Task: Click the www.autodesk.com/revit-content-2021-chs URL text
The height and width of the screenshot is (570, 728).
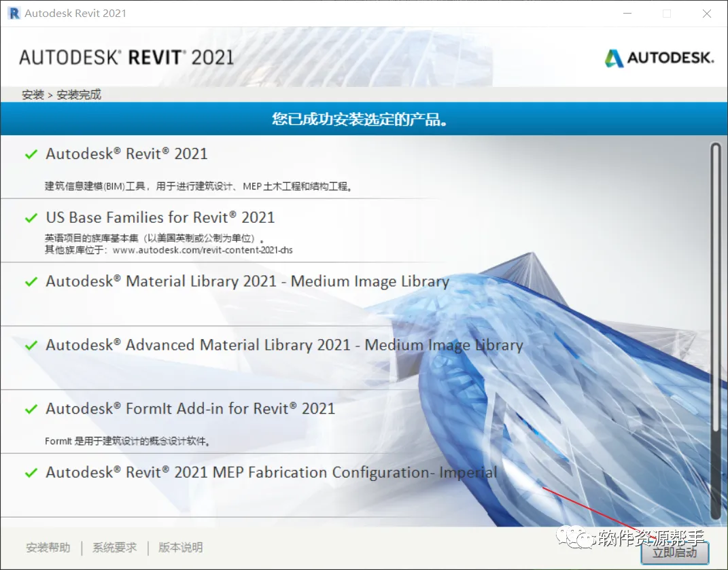Action: (203, 250)
